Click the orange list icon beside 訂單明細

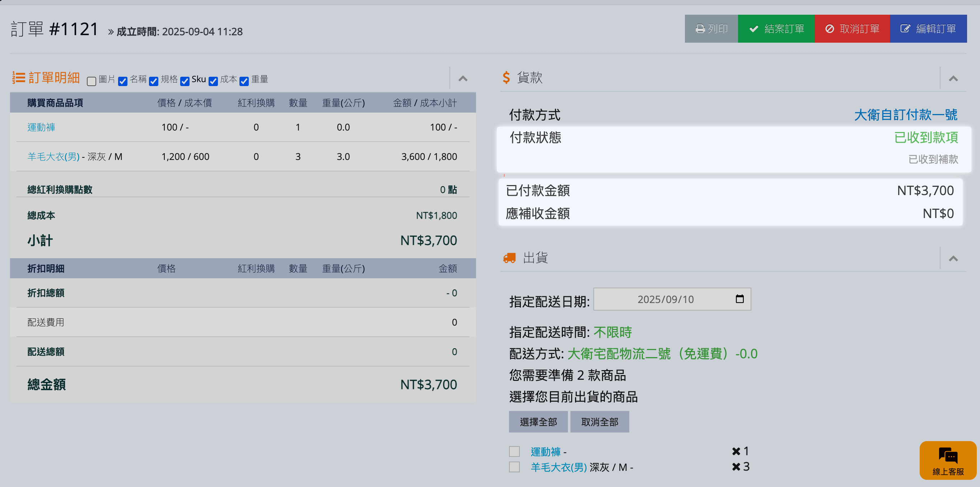click(x=18, y=78)
